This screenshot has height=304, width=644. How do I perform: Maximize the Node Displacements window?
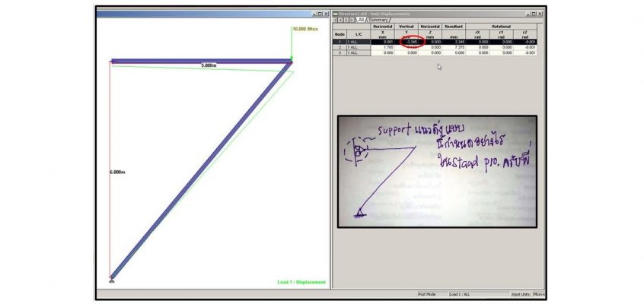click(x=534, y=14)
